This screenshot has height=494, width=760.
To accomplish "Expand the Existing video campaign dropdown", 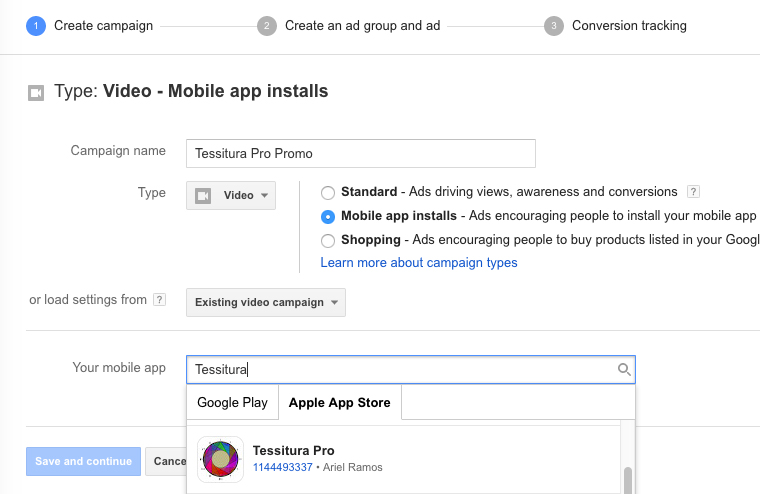I will 266,303.
